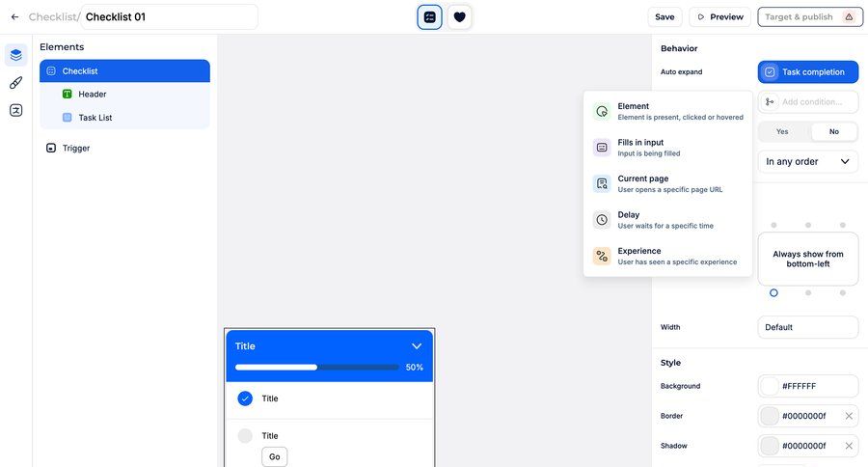The height and width of the screenshot is (467, 868).
Task: Click the Checklist 01 name field
Action: pyautogui.click(x=170, y=17)
